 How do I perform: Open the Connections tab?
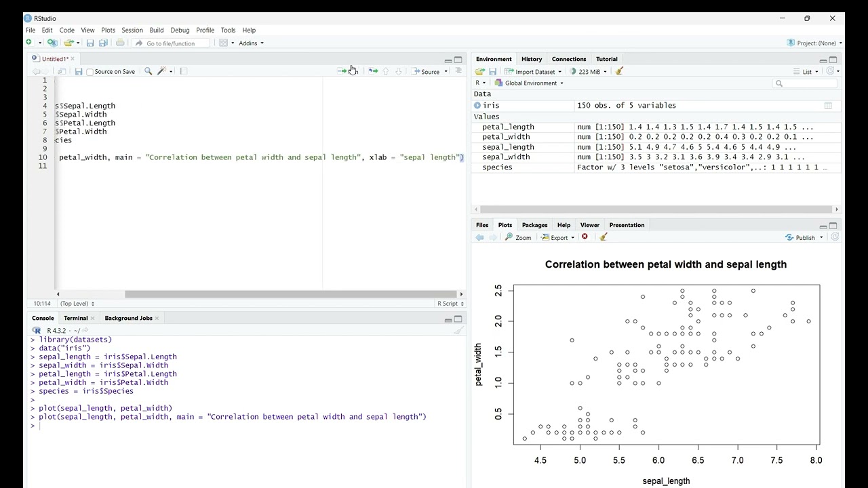pos(568,59)
